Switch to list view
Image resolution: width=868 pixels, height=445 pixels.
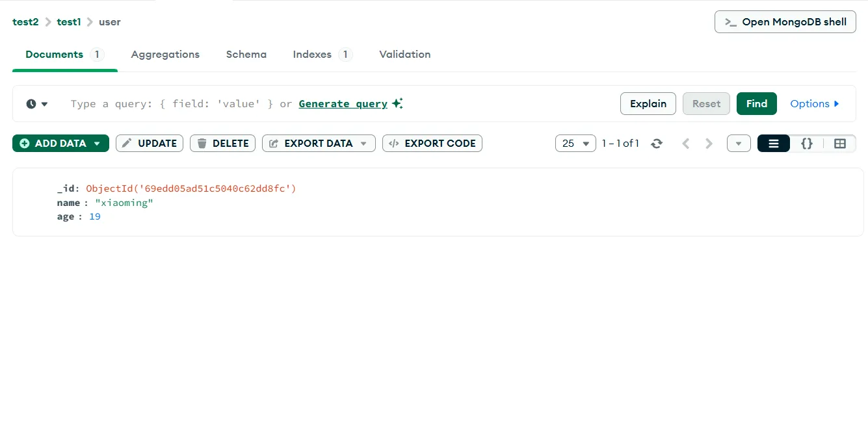(774, 144)
